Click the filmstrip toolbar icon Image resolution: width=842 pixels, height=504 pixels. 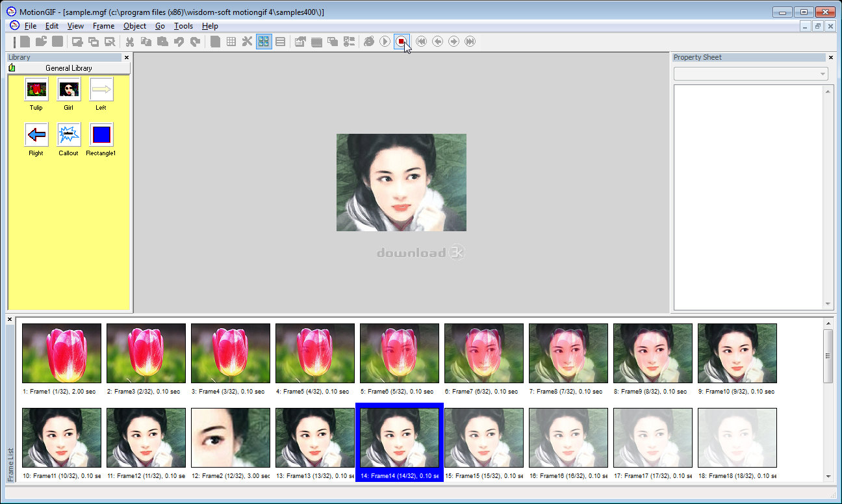316,42
